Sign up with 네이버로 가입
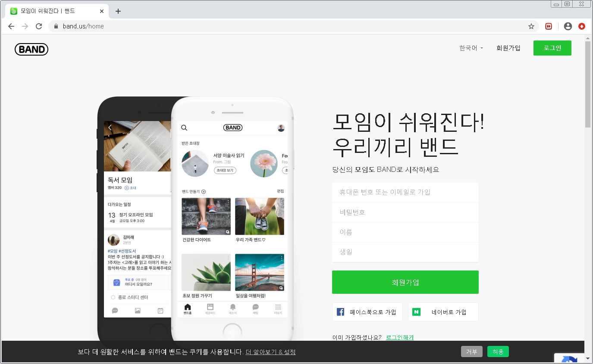Image resolution: width=593 pixels, height=364 pixels. pyautogui.click(x=443, y=312)
